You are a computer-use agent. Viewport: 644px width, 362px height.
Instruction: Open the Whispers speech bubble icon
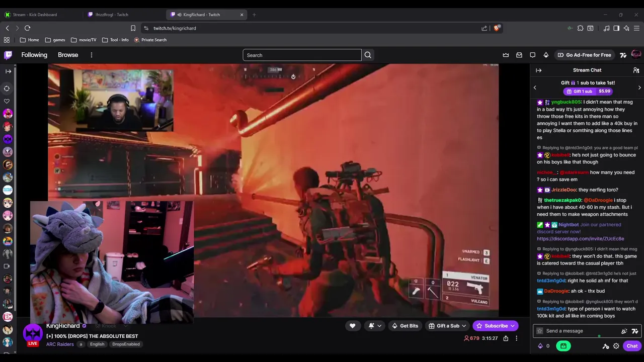click(532, 55)
